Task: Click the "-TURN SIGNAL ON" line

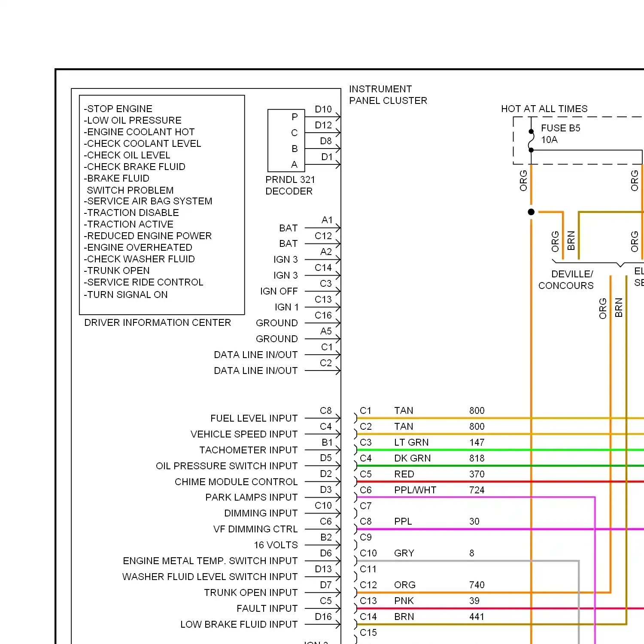Action: pos(126,295)
